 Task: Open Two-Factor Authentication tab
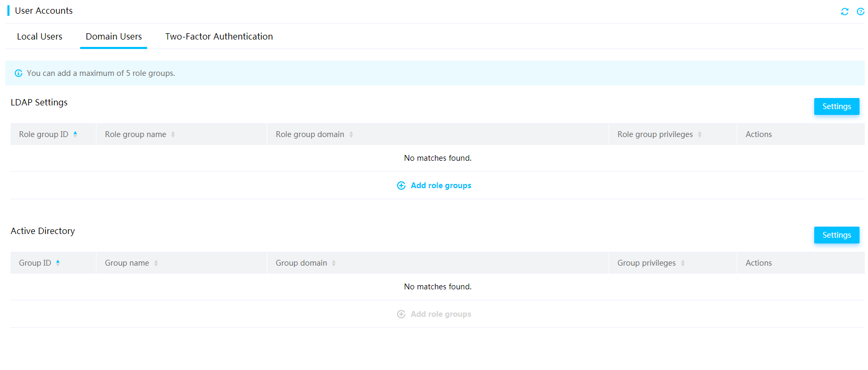pyautogui.click(x=219, y=36)
